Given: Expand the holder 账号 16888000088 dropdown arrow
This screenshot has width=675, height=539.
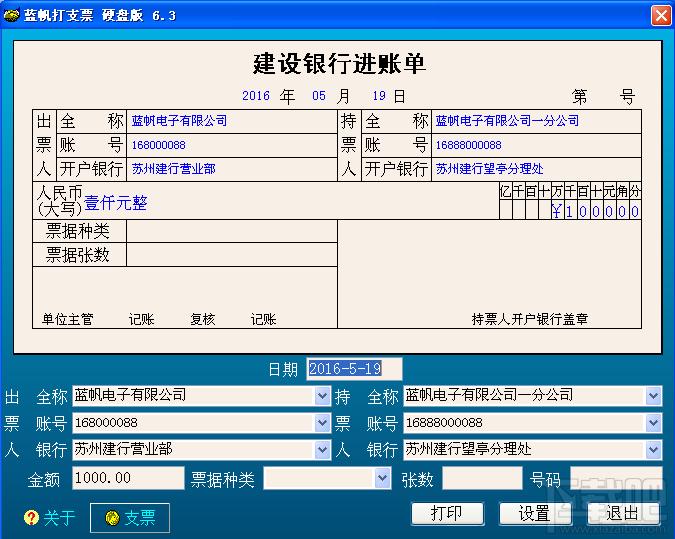Looking at the screenshot, I should [653, 423].
